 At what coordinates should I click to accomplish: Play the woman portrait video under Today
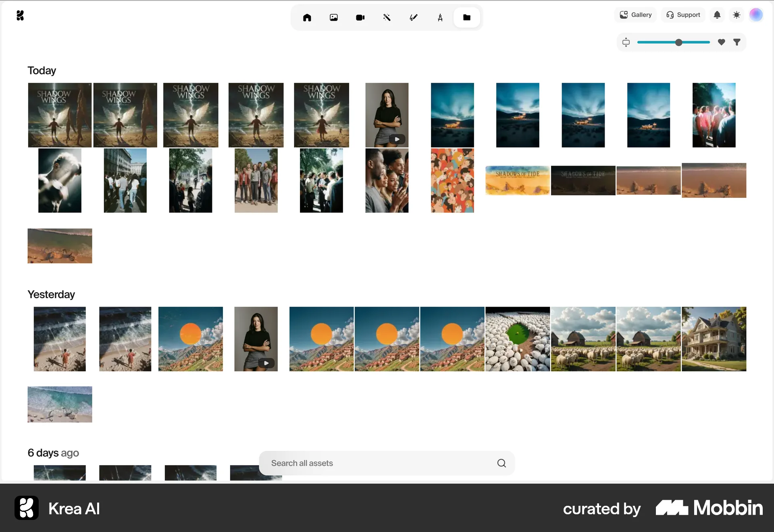397,139
